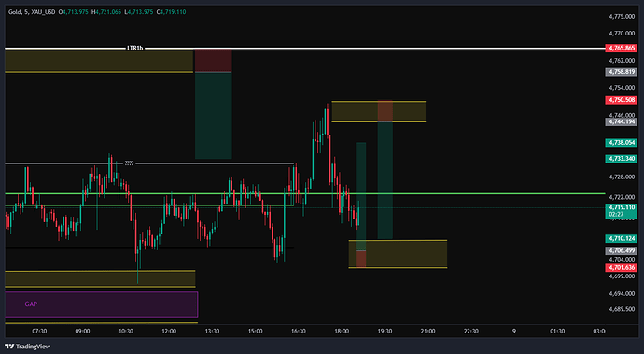Click the 13:30 time axis label
Viewport: 644px width, 354px height.
[212, 331]
